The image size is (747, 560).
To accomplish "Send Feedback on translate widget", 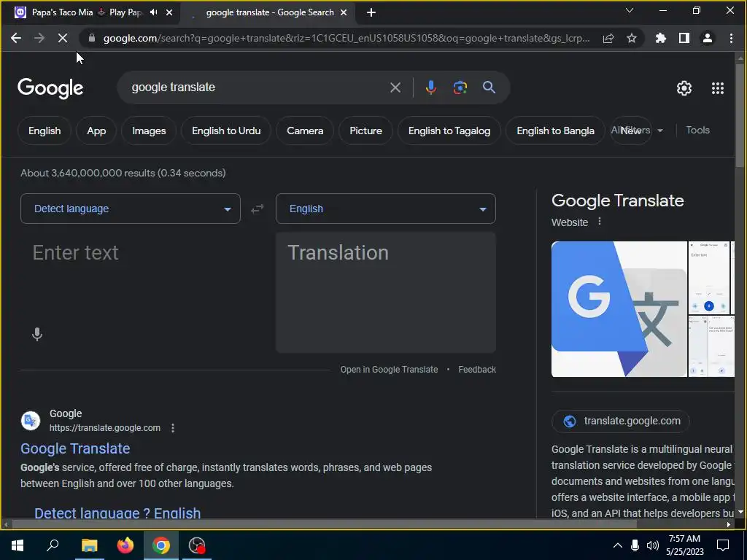I will pos(477,370).
